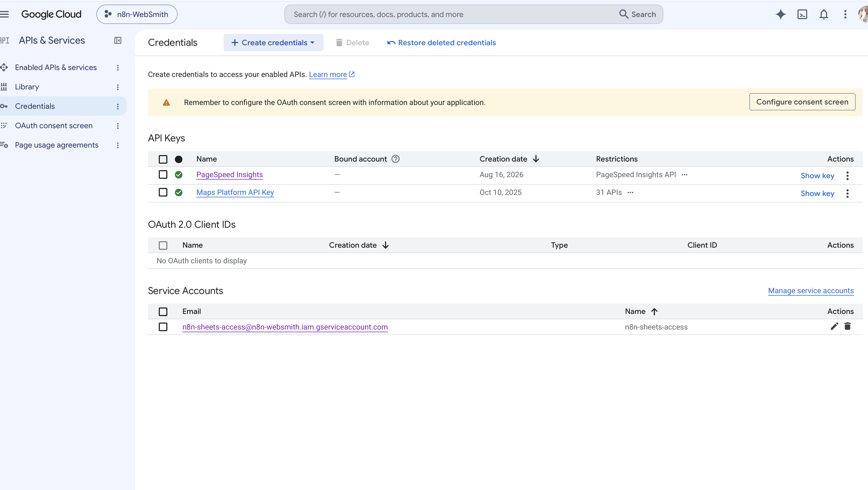Open more options for Page usage agreements
Screen dimensions: 868x490
click(x=118, y=145)
